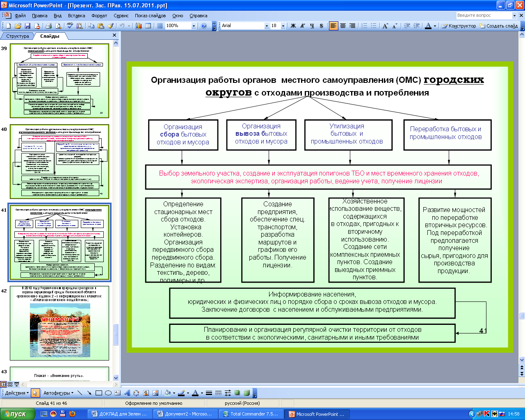
Task: Activate the Format Painter brush
Action: [110, 26]
